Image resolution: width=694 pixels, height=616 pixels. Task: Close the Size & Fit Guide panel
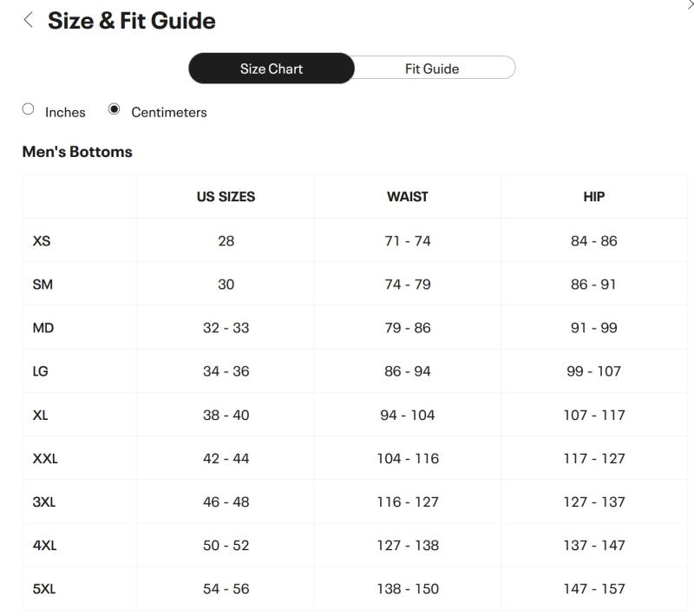(690, 5)
